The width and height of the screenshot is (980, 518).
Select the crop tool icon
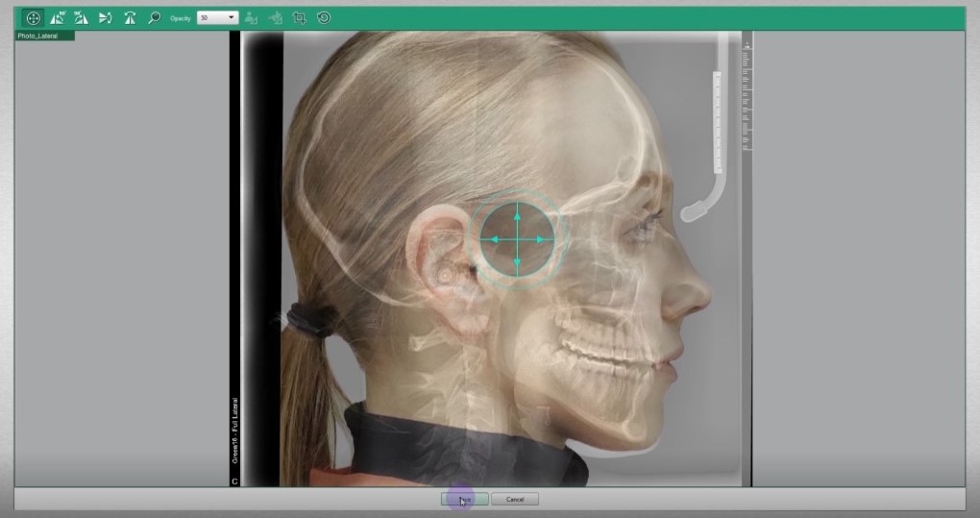[299, 18]
